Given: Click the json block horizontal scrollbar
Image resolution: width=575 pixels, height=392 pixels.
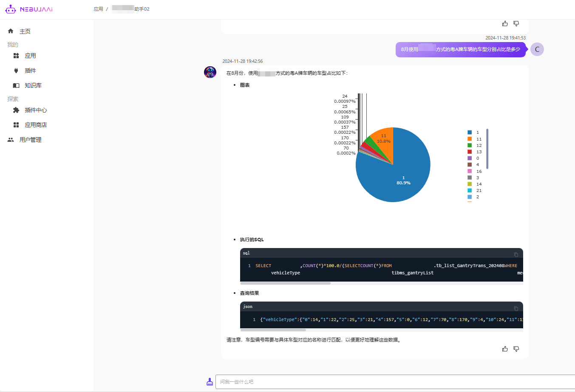Looking at the screenshot, I should [273, 330].
